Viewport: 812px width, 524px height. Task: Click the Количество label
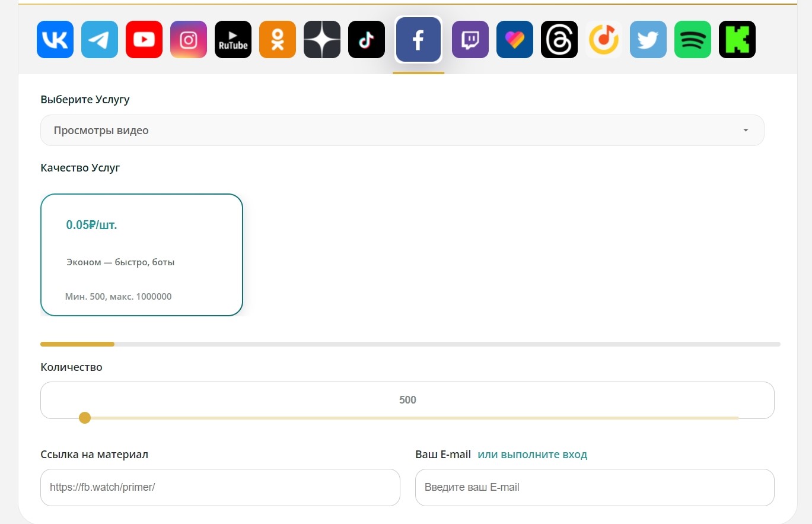click(x=71, y=367)
